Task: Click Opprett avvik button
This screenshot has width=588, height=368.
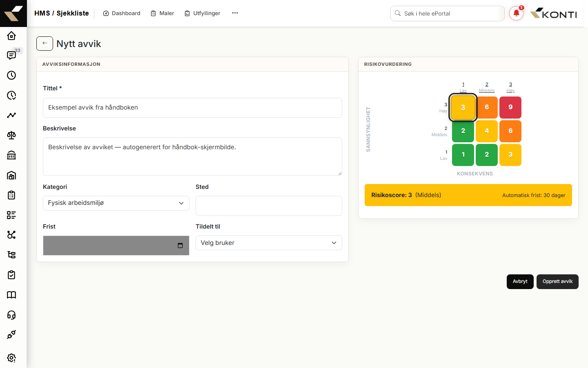Action: [557, 282]
